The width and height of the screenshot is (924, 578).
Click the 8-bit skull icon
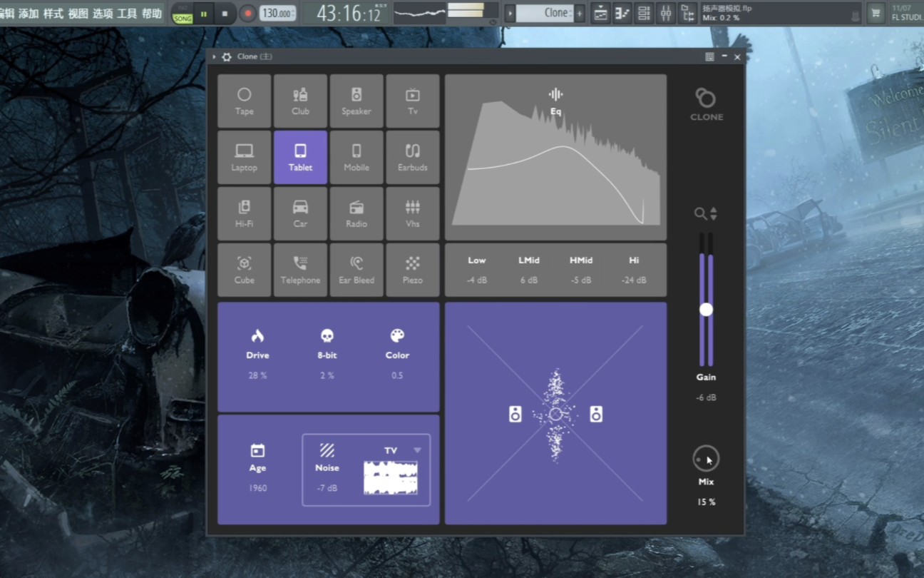click(x=327, y=335)
